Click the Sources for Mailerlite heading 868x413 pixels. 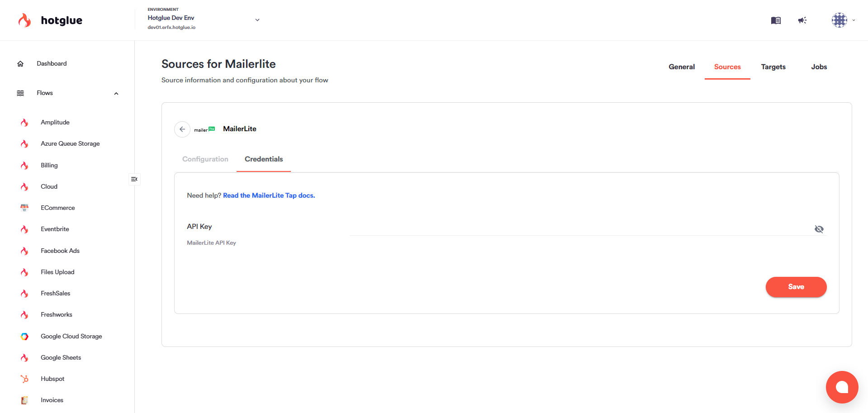coord(218,64)
